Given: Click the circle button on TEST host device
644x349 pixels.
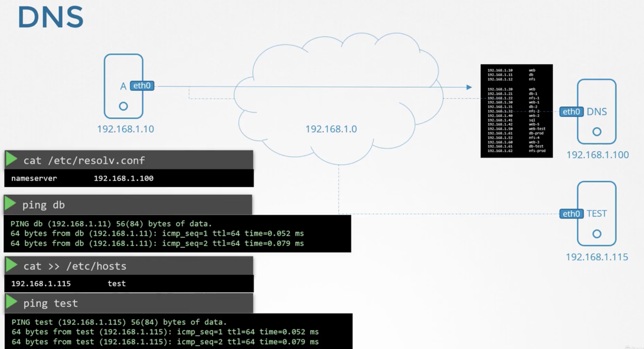Looking at the screenshot, I should pyautogui.click(x=597, y=234).
